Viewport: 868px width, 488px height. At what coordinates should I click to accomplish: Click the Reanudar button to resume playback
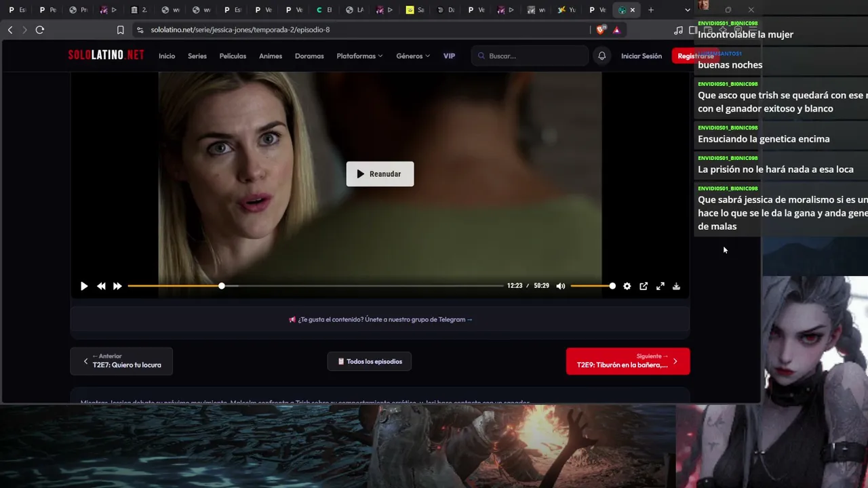[380, 174]
